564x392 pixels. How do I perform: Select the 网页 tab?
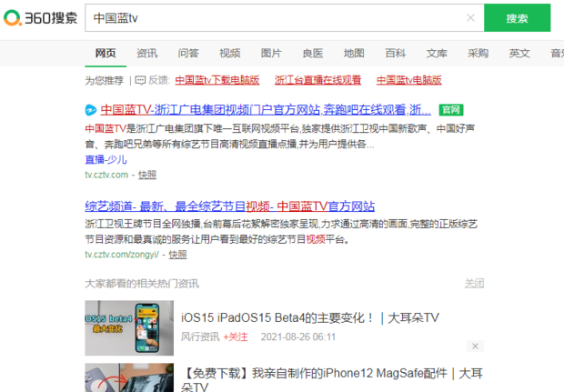(106, 54)
